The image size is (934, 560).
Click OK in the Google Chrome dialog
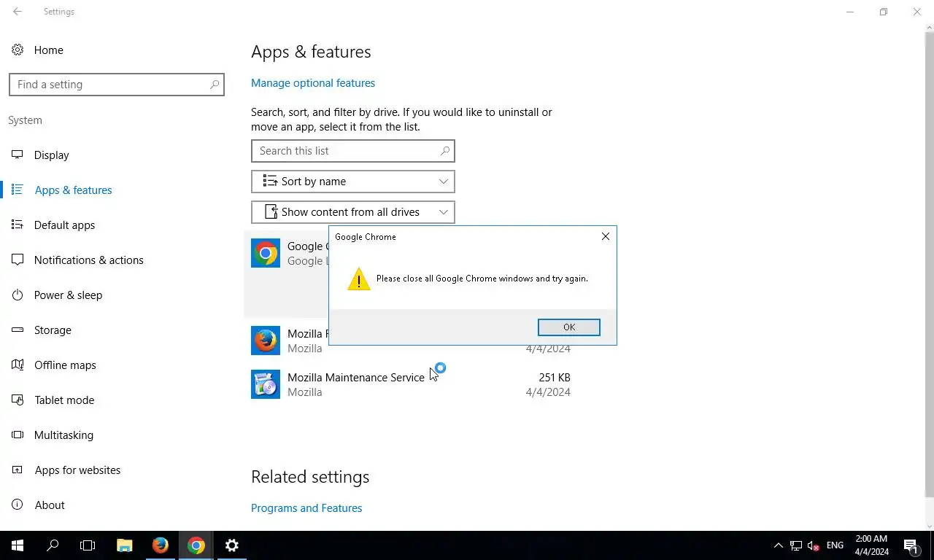pos(568,327)
